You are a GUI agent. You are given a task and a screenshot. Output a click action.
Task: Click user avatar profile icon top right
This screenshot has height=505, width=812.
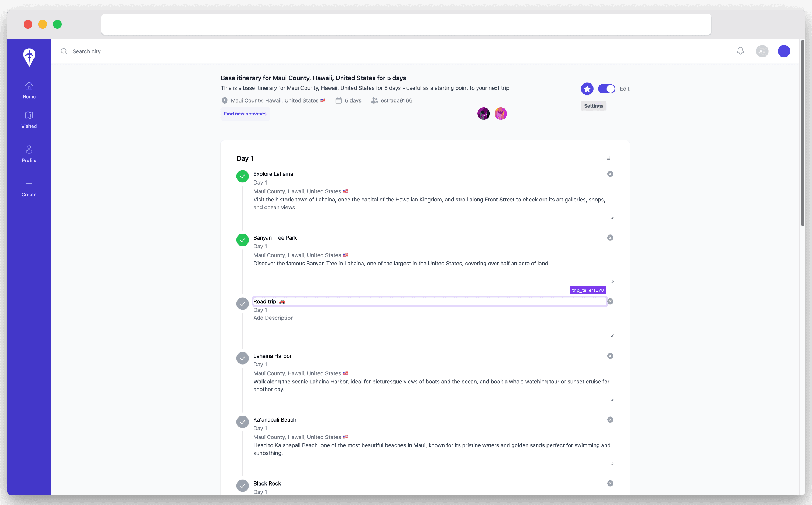pos(762,51)
